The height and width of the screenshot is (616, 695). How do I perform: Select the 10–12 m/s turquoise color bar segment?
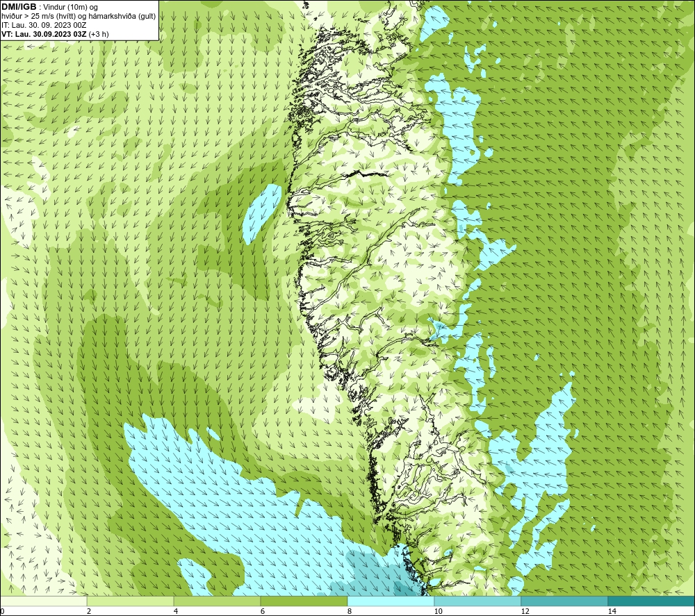(478, 601)
